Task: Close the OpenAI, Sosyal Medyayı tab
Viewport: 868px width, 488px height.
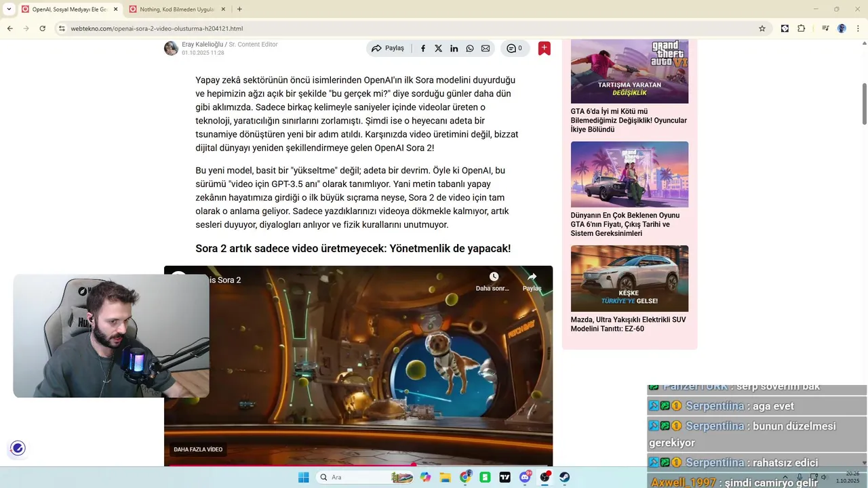Action: 115,9
